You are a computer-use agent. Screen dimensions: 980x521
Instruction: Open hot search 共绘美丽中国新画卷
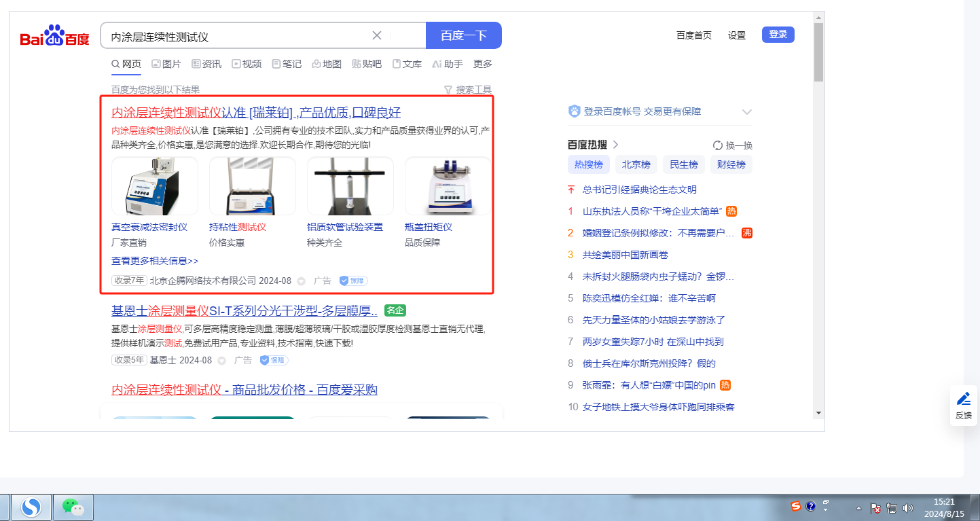(x=625, y=255)
